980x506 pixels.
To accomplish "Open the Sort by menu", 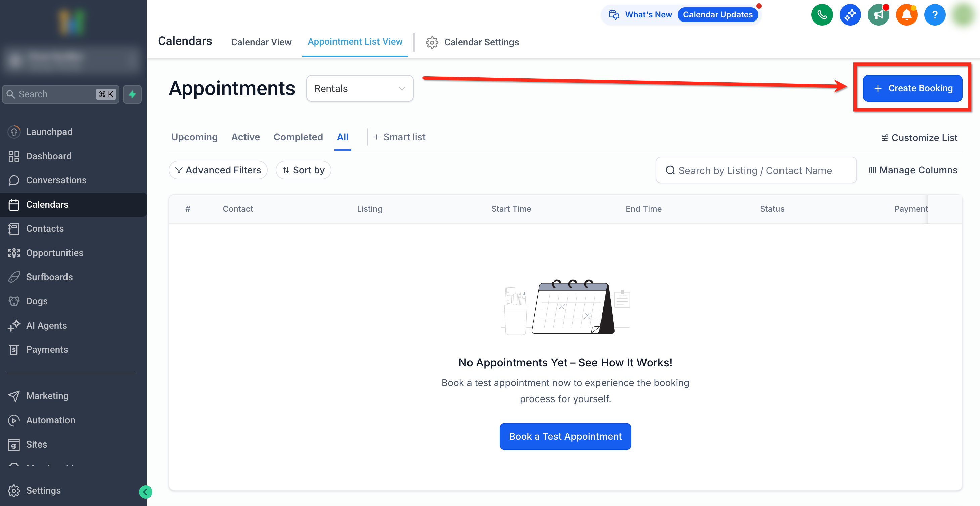I will click(303, 170).
